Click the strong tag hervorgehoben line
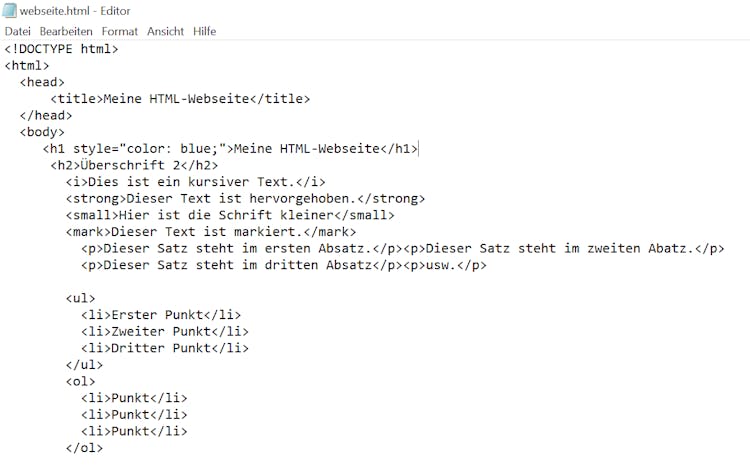Viewport: 750px width, 465px height. point(245,199)
